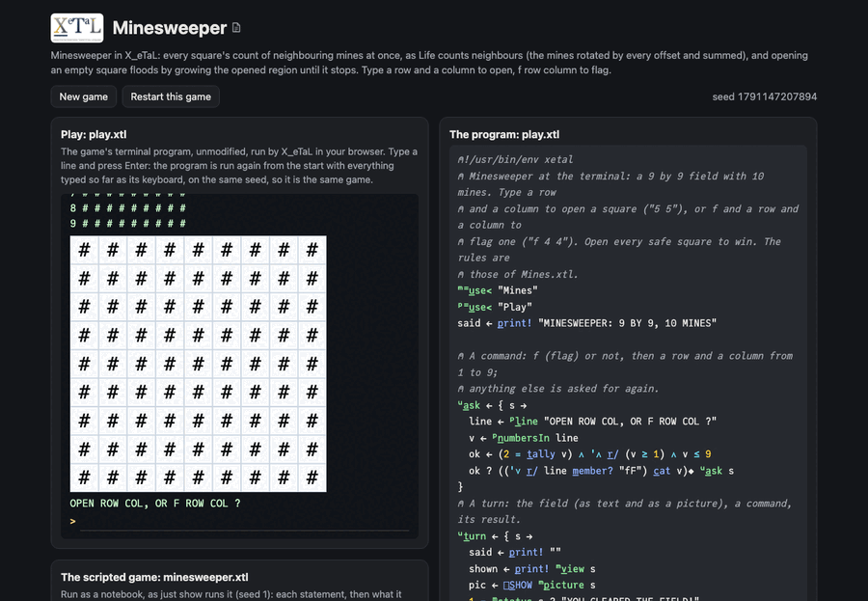The width and height of the screenshot is (868, 601).
Task: Follow print! link on the said ← "" line
Action: 527,552
